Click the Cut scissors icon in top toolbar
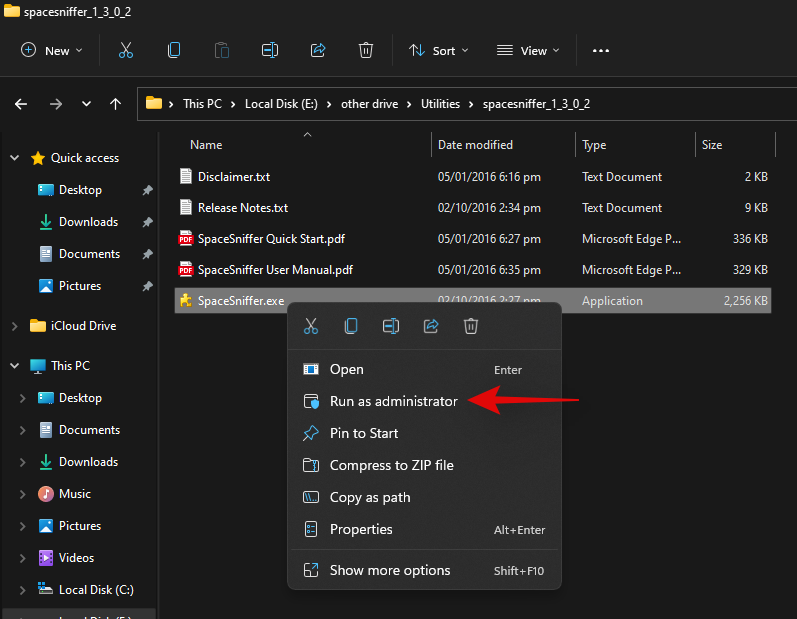The width and height of the screenshot is (797, 619). click(126, 50)
